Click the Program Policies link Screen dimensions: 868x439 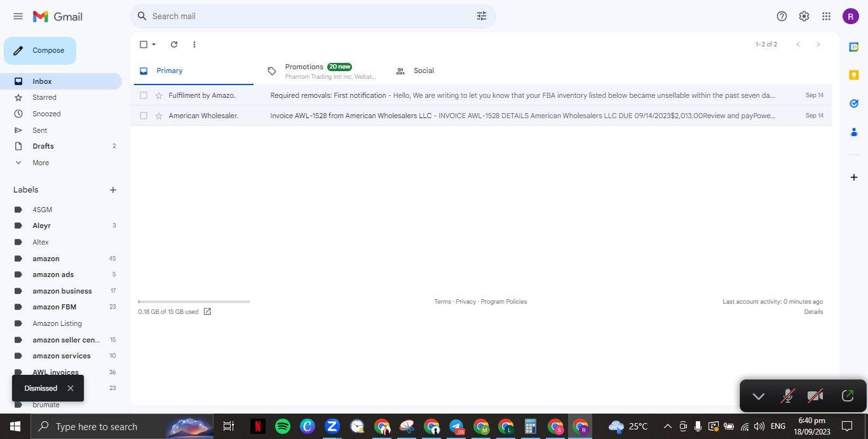[504, 302]
